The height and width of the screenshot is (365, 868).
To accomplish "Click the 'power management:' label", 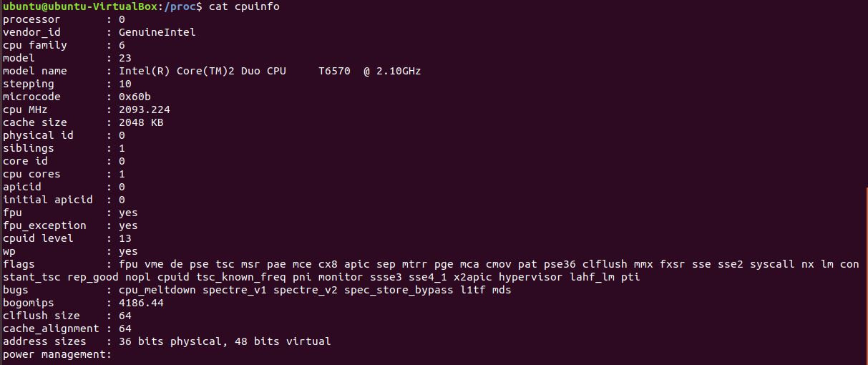I will [x=57, y=354].
